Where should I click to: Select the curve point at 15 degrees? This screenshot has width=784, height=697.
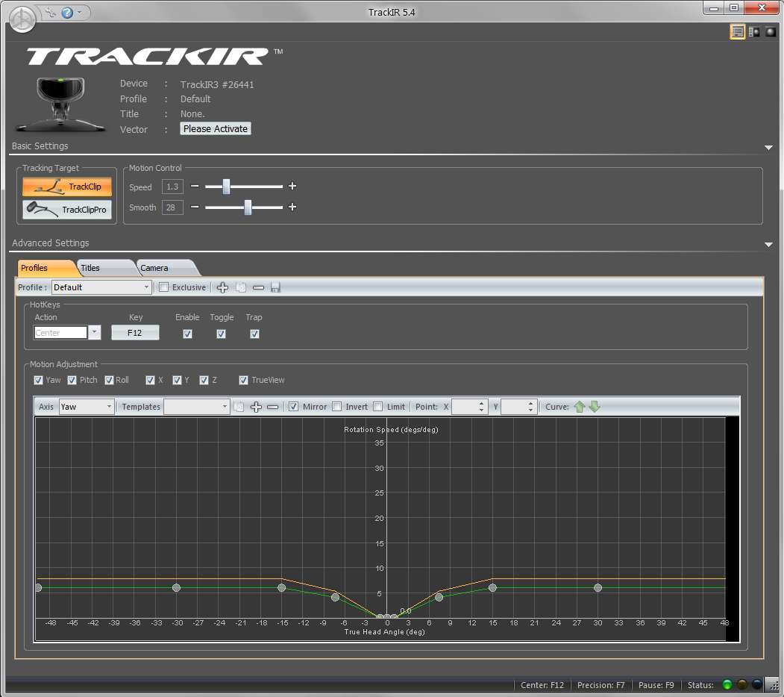click(x=492, y=588)
